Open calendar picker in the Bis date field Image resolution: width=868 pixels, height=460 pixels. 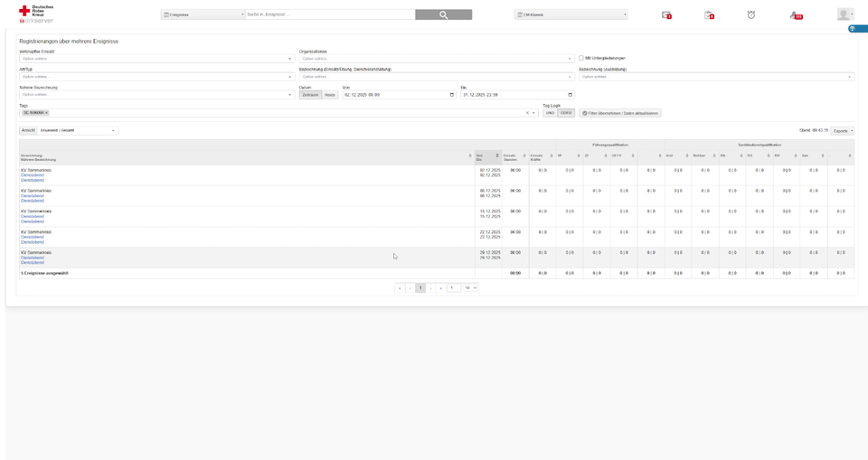click(x=570, y=95)
